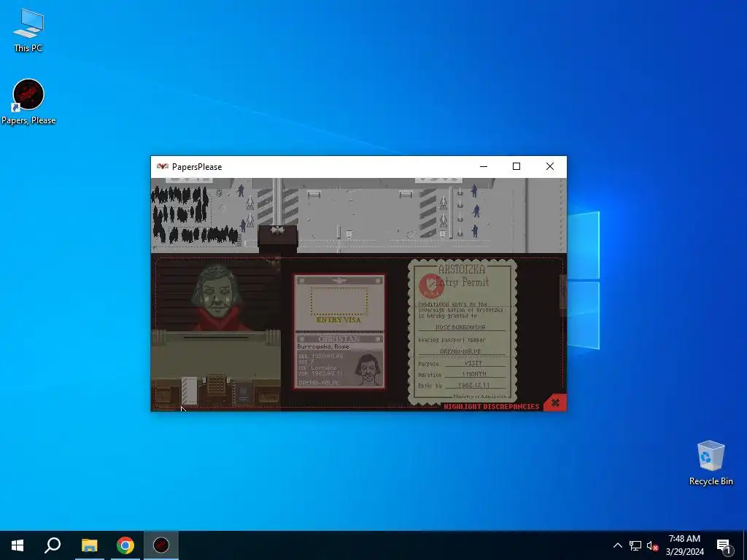Click the inspection booth with eagle emblem
The image size is (747, 560).
pos(278,237)
